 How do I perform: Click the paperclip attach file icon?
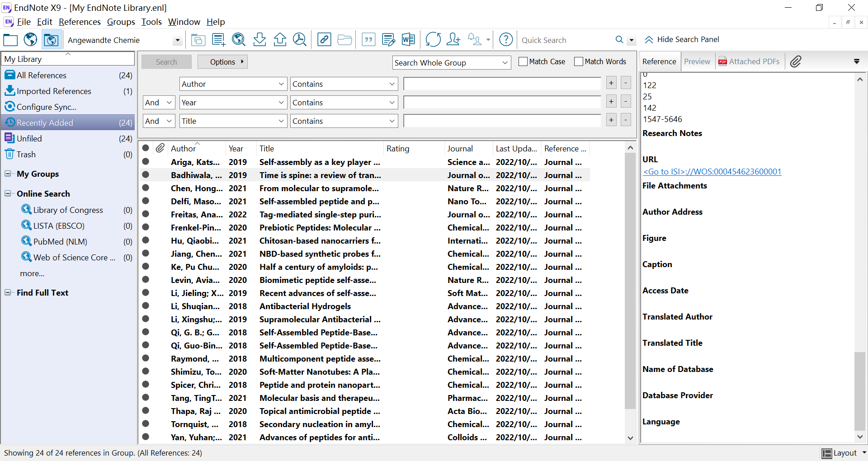(x=796, y=61)
